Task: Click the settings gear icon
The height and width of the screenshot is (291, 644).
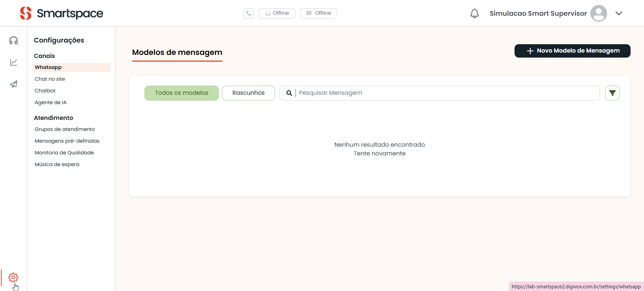Action: click(x=13, y=277)
